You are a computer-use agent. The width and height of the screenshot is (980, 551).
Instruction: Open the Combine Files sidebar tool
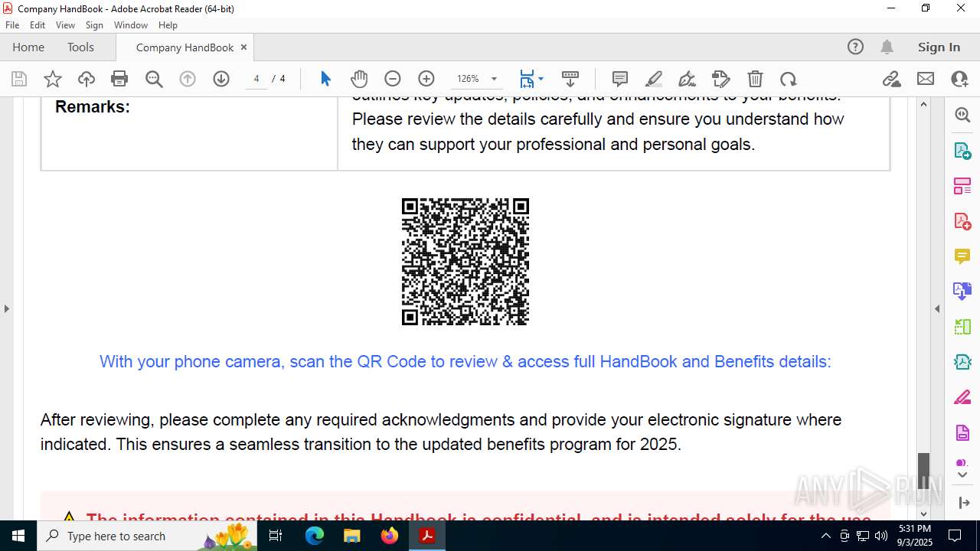click(x=962, y=291)
